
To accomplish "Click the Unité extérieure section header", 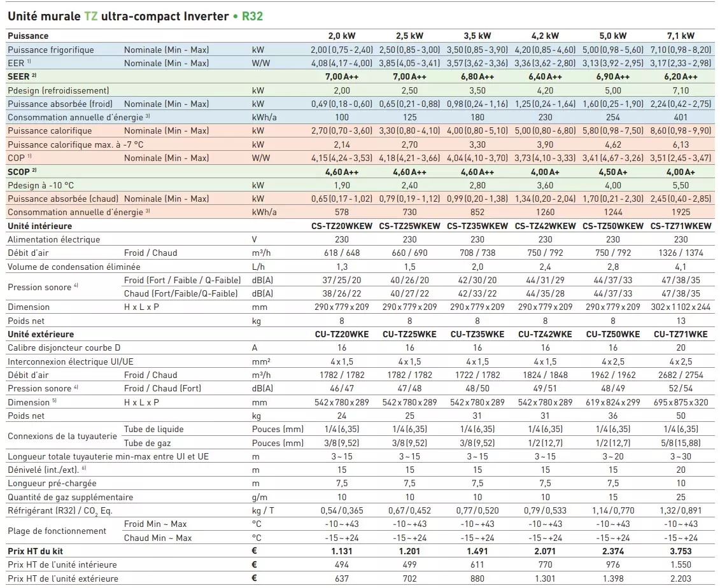I will pyautogui.click(x=41, y=334).
